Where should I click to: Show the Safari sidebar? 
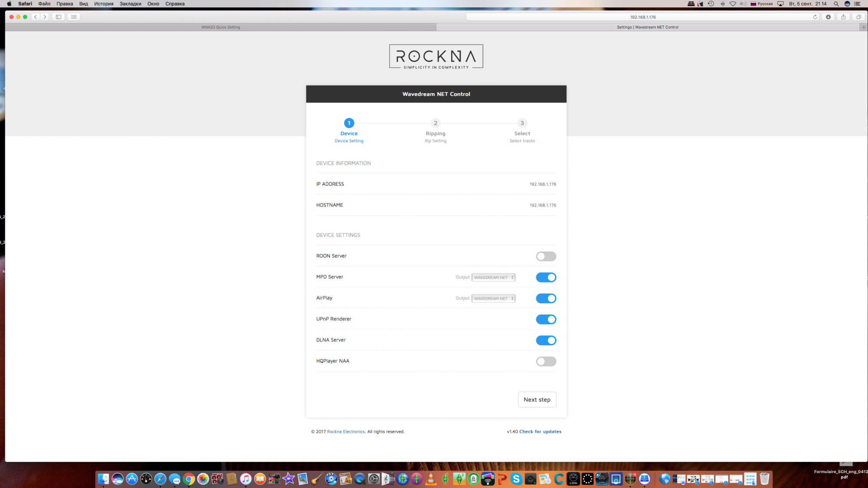[59, 17]
